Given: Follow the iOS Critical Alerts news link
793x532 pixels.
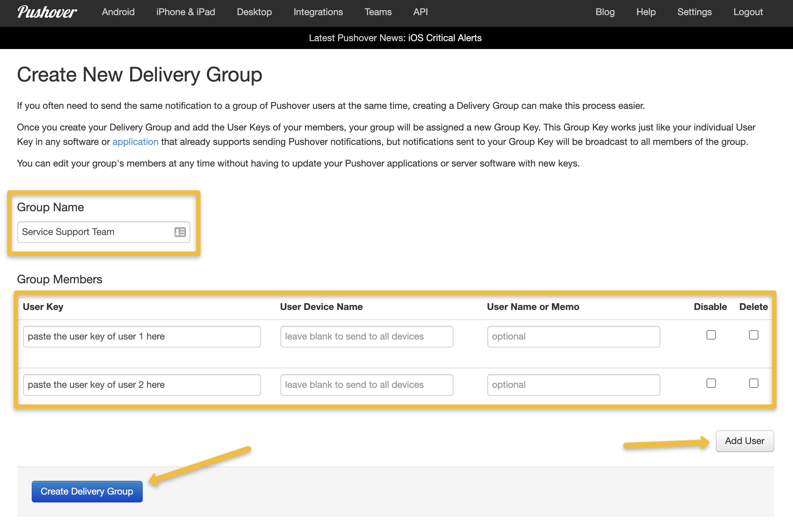Looking at the screenshot, I should [x=445, y=38].
